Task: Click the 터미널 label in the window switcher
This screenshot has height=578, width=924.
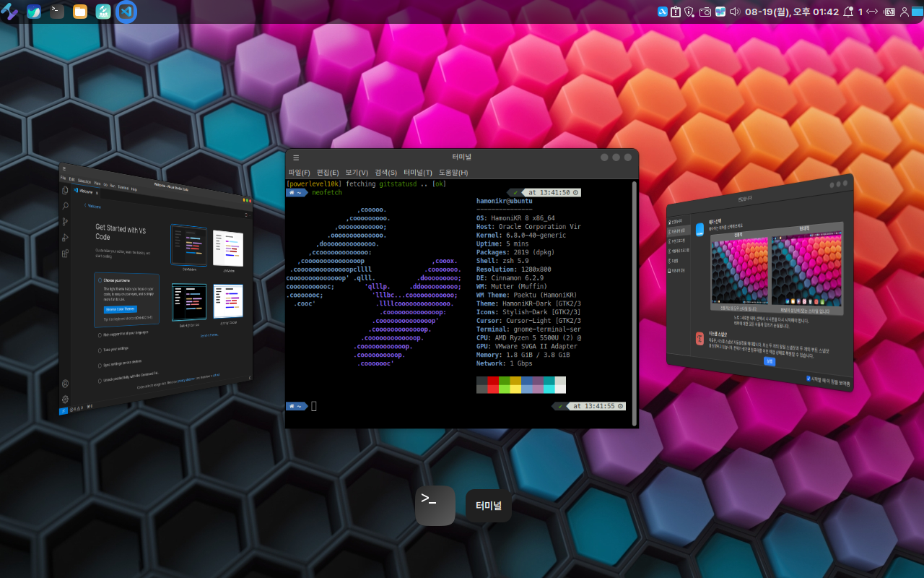Action: pyautogui.click(x=489, y=506)
